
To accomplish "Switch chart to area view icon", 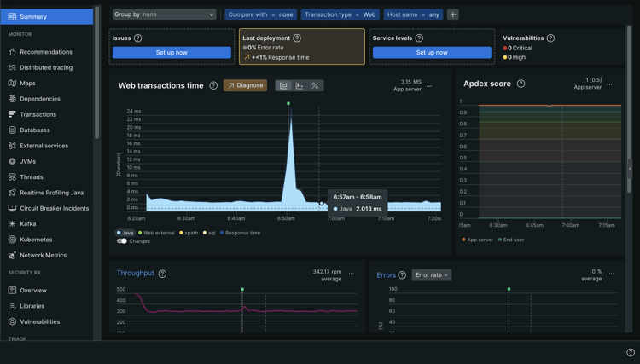I will coord(284,85).
